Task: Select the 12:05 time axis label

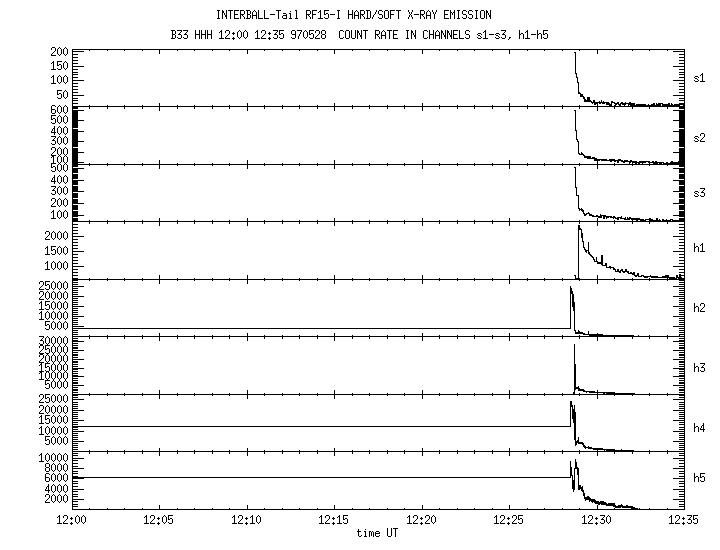Action: 161,522
